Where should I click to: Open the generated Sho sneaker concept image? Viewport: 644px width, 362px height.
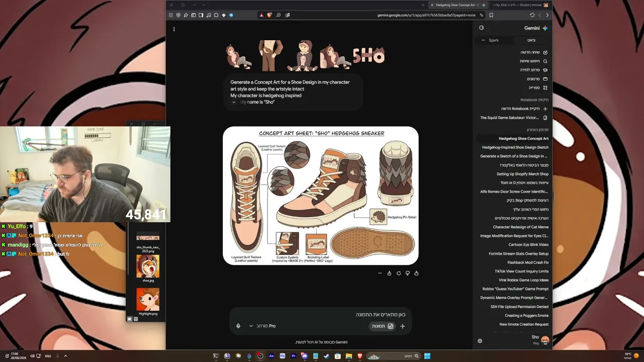click(320, 196)
